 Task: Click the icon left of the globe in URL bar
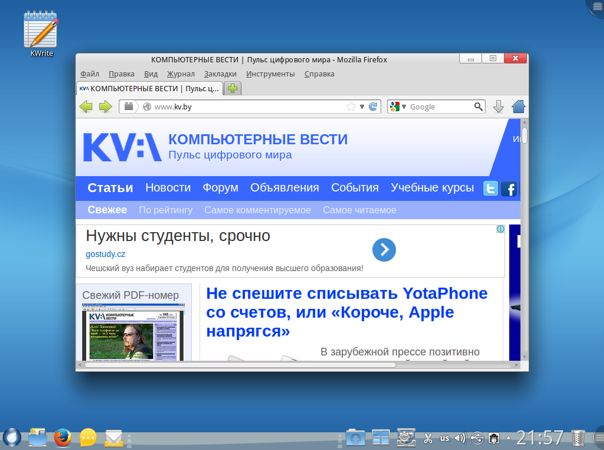click(x=129, y=106)
